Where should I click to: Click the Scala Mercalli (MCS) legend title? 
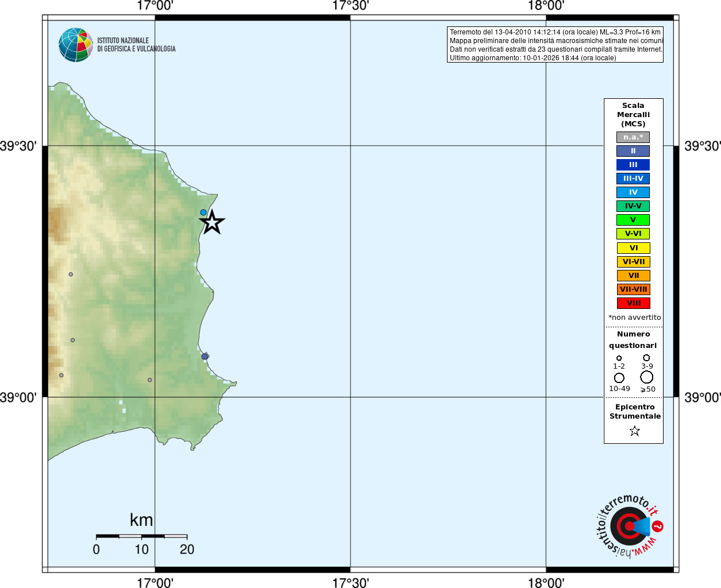633,114
